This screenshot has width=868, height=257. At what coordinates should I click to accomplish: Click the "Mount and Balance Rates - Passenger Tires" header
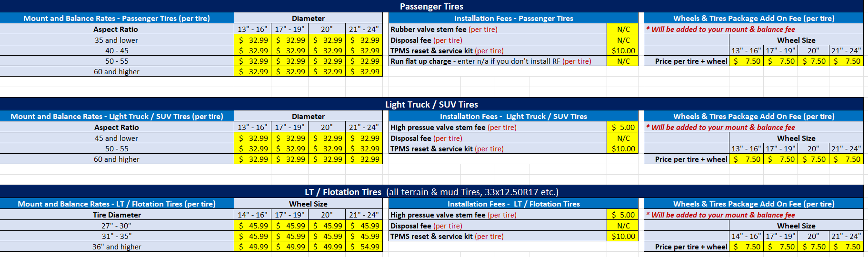tap(117, 18)
